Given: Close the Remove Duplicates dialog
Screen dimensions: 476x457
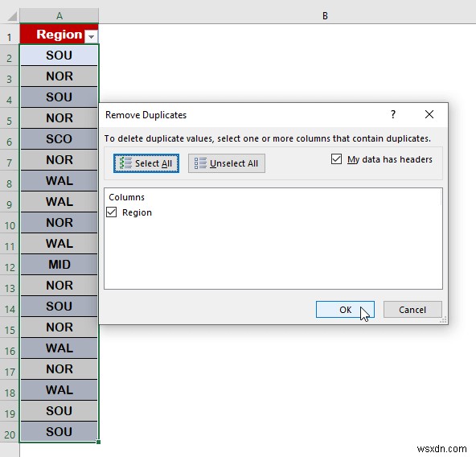Looking at the screenshot, I should pyautogui.click(x=429, y=114).
